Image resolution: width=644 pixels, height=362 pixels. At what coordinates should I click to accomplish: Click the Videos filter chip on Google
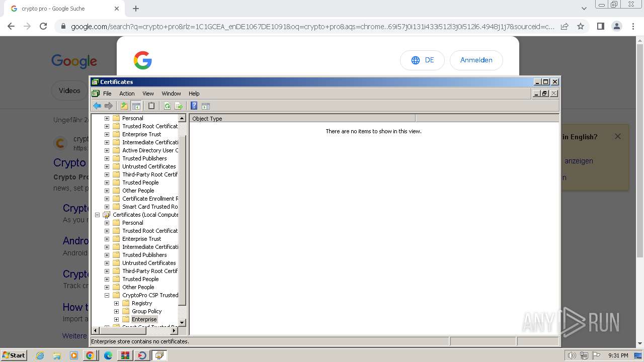pos(69,90)
